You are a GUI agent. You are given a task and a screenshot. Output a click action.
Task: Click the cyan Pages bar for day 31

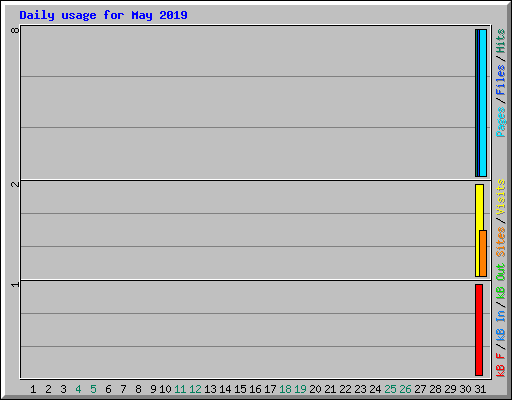point(483,103)
